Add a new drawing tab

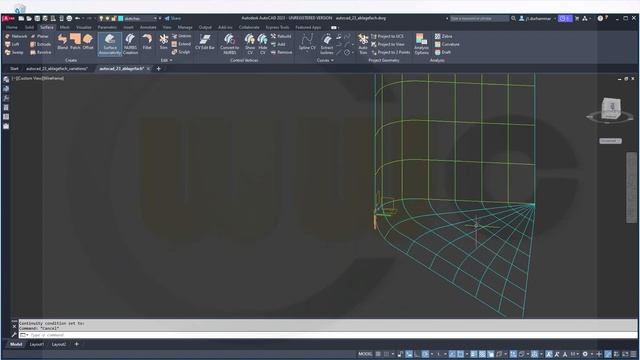pos(159,69)
